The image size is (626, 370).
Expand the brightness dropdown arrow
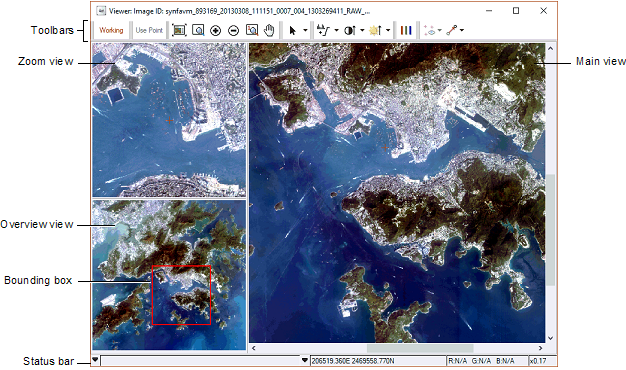[388, 30]
